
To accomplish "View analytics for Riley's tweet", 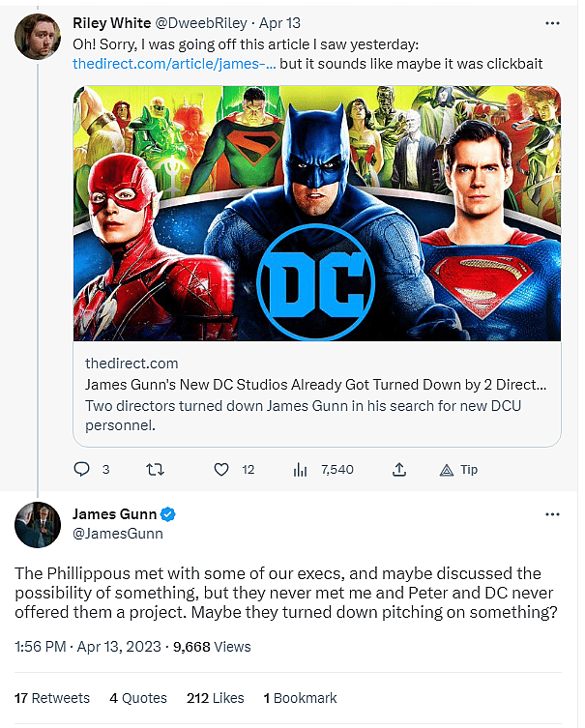I will click(x=300, y=470).
